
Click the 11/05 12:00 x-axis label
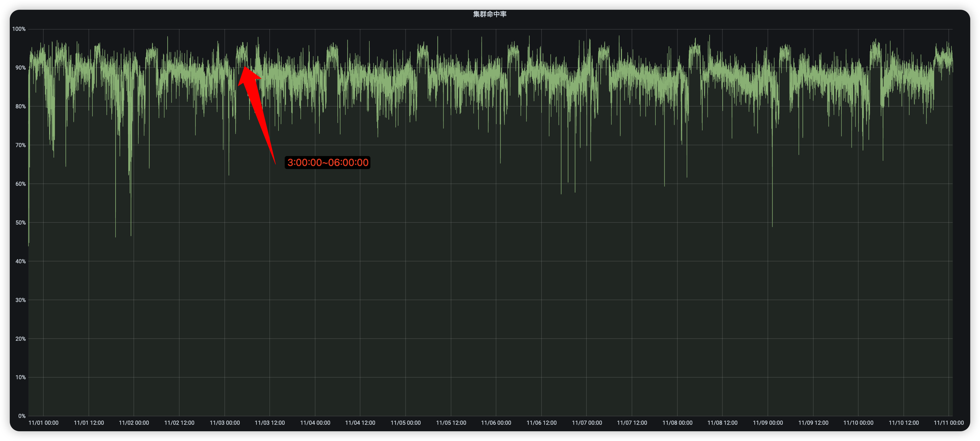click(451, 423)
